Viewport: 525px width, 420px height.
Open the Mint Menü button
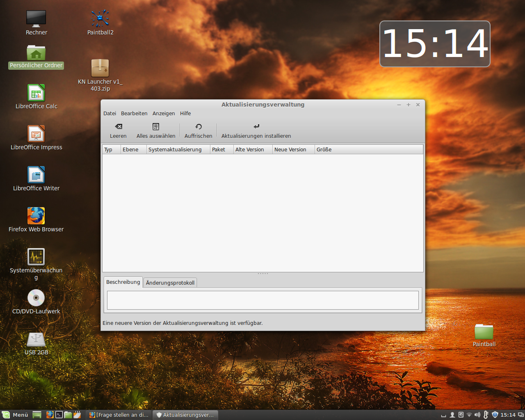coord(15,415)
